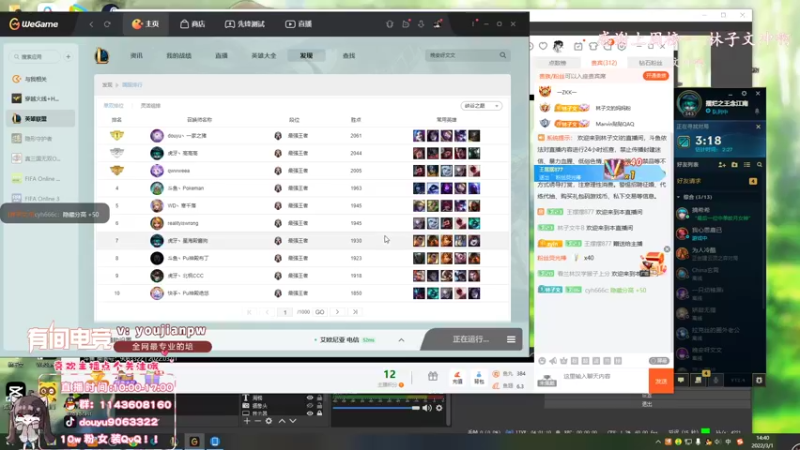Click last champion icon in rank 10 row
800x450 pixels.
[474, 293]
